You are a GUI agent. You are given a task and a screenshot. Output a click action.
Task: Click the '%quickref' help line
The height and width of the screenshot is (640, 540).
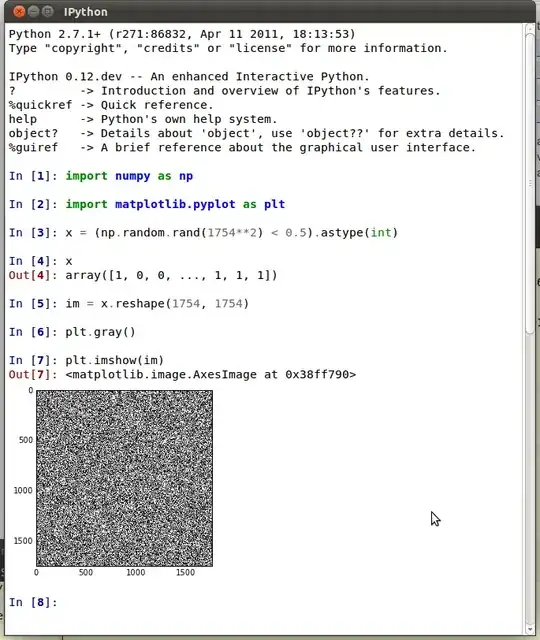[x=111, y=105]
